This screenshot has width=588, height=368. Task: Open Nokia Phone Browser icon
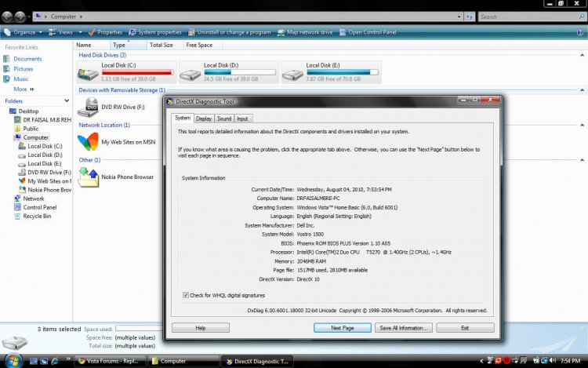coord(88,177)
